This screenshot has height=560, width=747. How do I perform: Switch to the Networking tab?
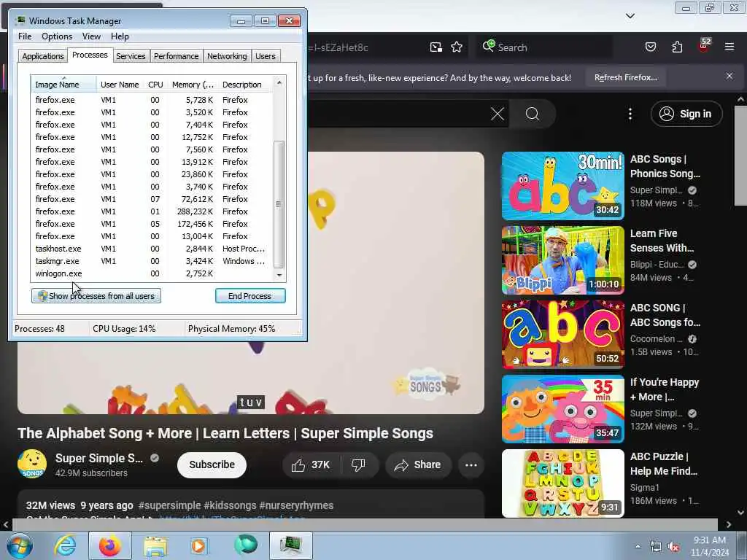coord(227,55)
